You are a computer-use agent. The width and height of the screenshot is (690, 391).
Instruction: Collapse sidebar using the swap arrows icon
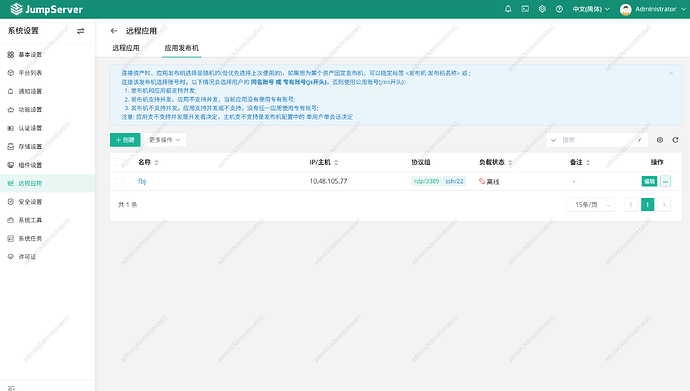[81, 31]
